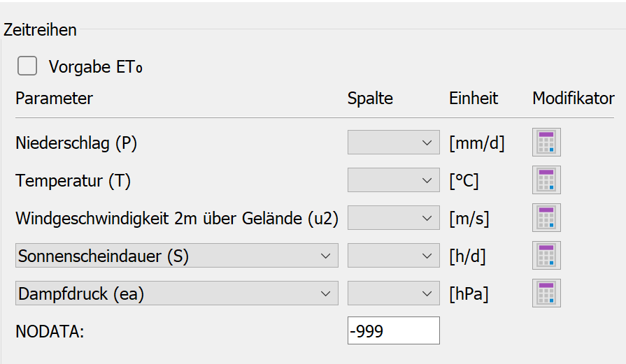
Task: Open the Sonnenscheindauer row modifier calculator
Action: (x=546, y=256)
